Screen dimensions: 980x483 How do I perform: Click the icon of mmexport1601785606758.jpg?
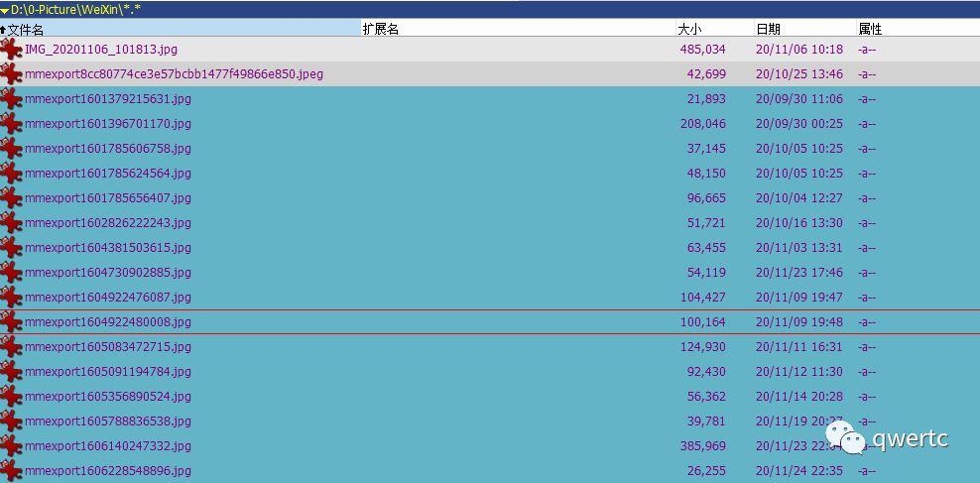(11, 149)
